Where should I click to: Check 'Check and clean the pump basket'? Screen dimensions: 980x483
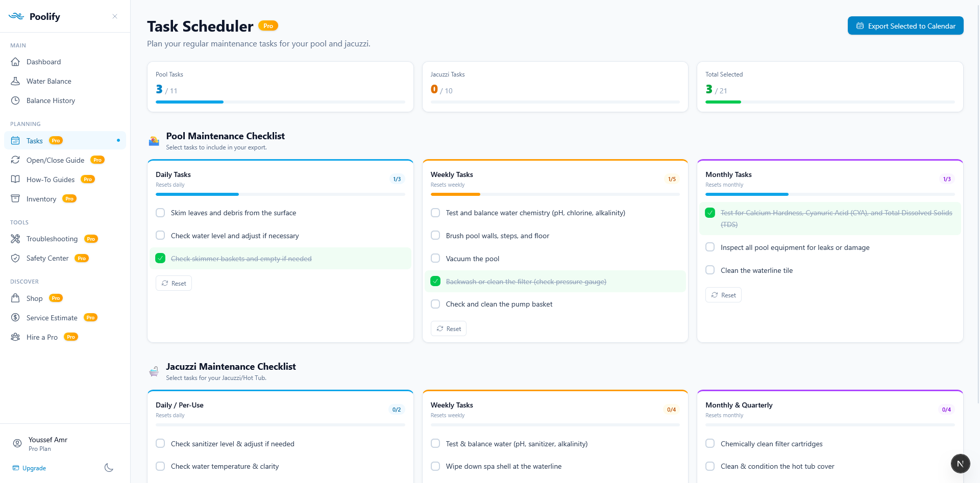click(435, 304)
